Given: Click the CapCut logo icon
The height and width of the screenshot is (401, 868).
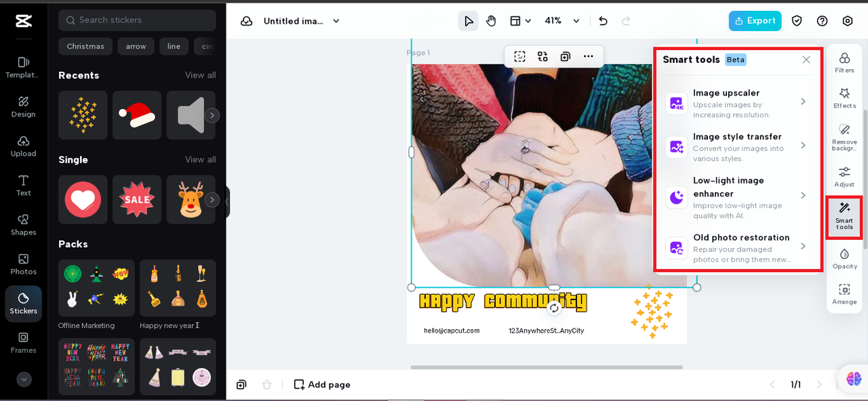Looking at the screenshot, I should [x=24, y=22].
